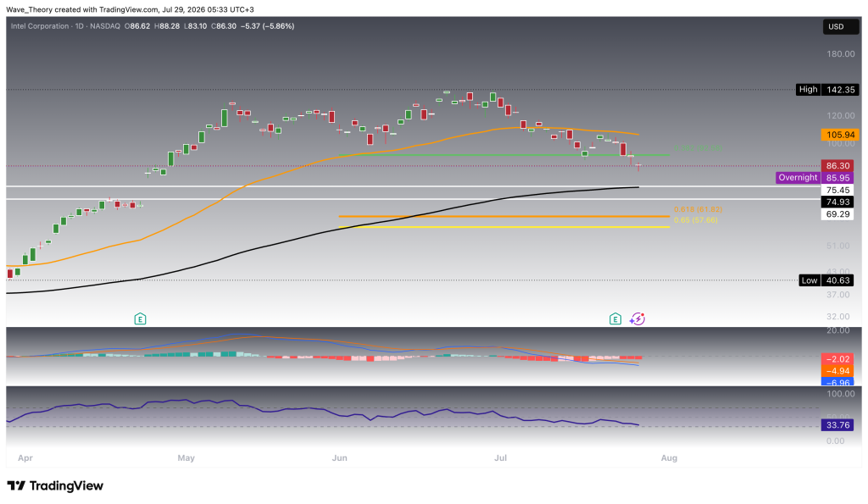
Task: Click the Aug label on time axis
Action: [669, 457]
